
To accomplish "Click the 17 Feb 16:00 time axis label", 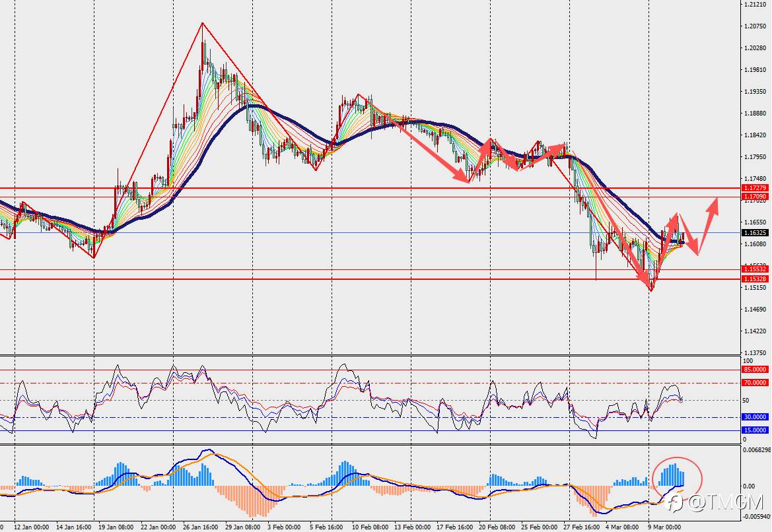I will [x=454, y=527].
